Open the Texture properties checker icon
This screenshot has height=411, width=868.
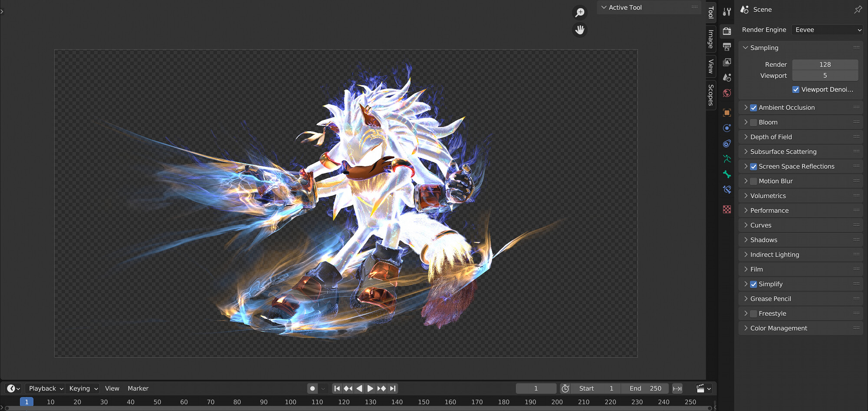coord(727,209)
